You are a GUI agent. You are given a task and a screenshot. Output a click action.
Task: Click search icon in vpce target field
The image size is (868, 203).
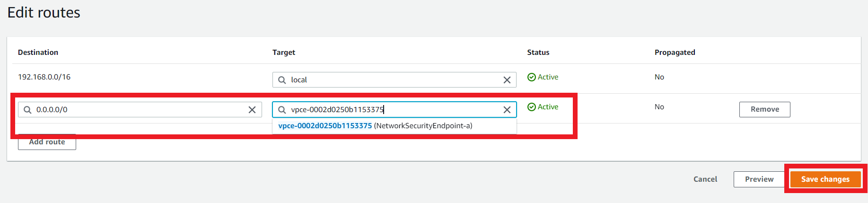(x=282, y=110)
